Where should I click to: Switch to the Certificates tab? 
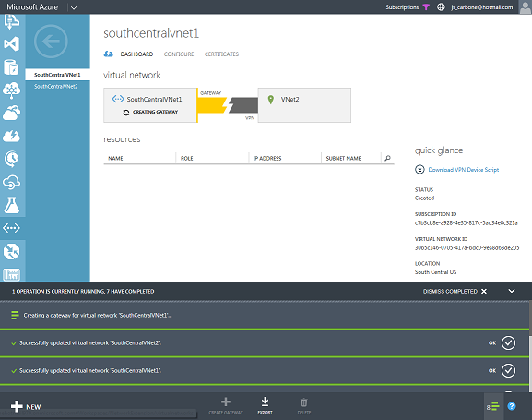(x=221, y=54)
